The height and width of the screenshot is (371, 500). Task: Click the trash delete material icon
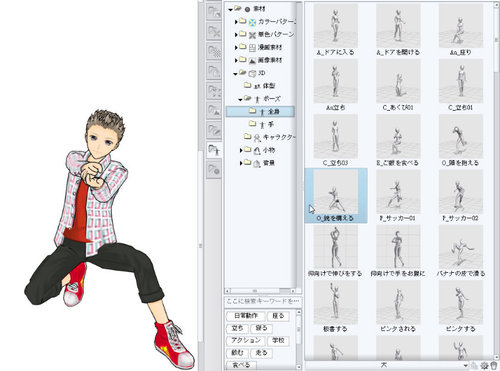click(x=494, y=366)
